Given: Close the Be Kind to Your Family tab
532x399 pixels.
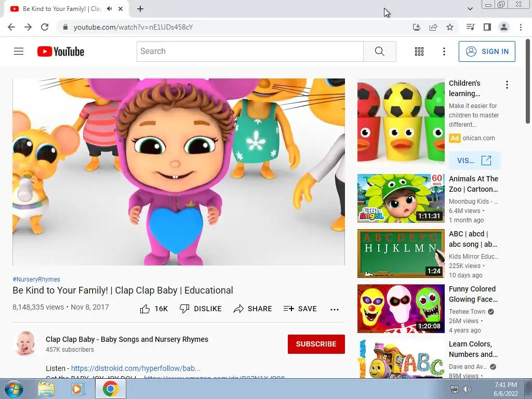Looking at the screenshot, I should click(x=121, y=9).
